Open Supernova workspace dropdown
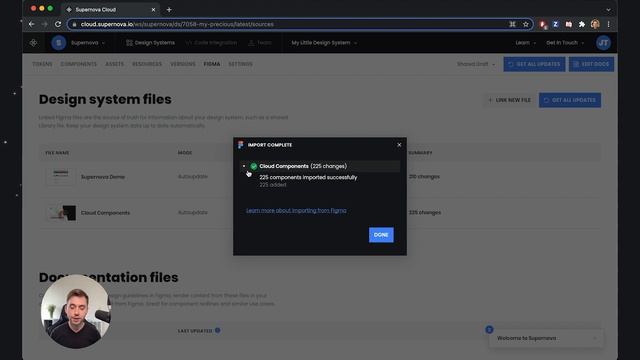This screenshot has height=360, width=640. click(88, 42)
